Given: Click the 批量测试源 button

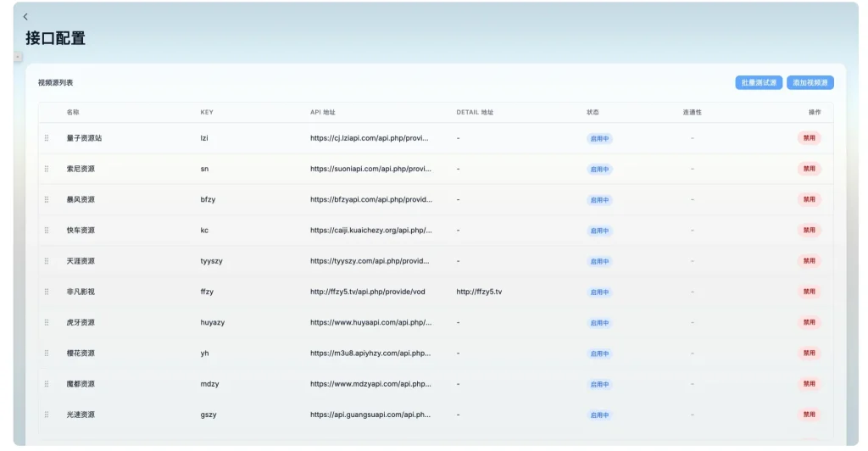Looking at the screenshot, I should coord(759,82).
